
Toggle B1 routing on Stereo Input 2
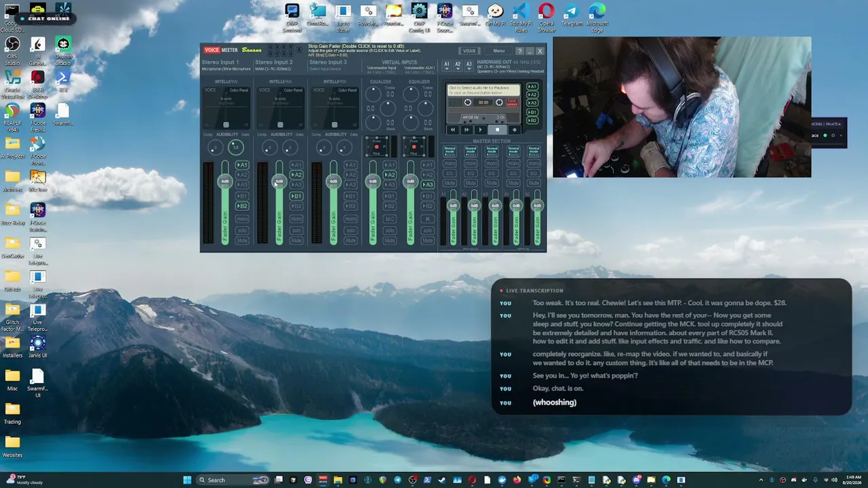[x=296, y=196]
